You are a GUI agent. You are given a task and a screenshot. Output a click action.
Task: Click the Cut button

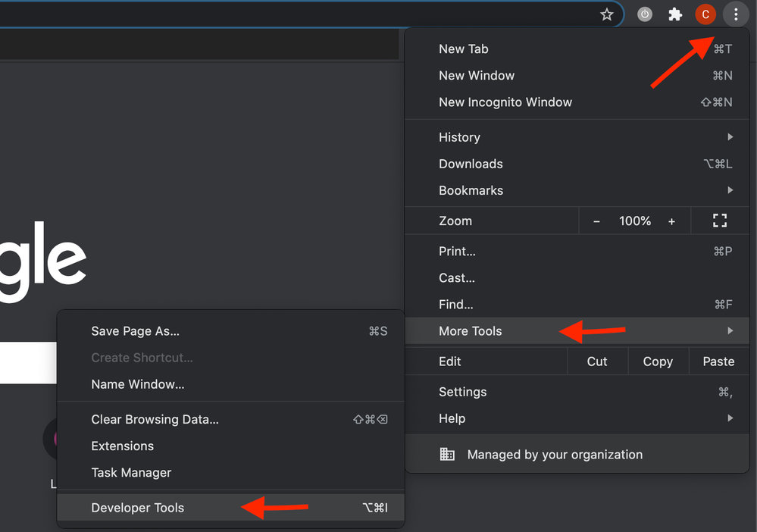597,361
